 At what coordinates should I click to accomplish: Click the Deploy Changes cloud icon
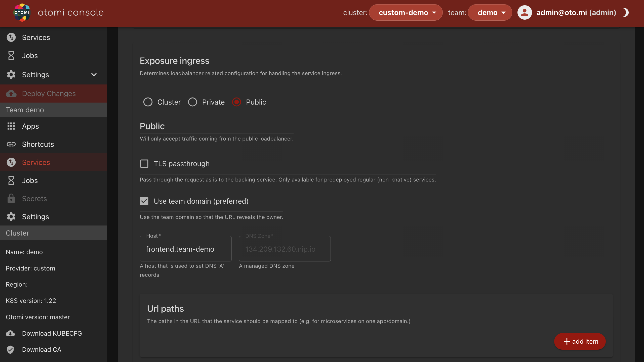click(11, 94)
